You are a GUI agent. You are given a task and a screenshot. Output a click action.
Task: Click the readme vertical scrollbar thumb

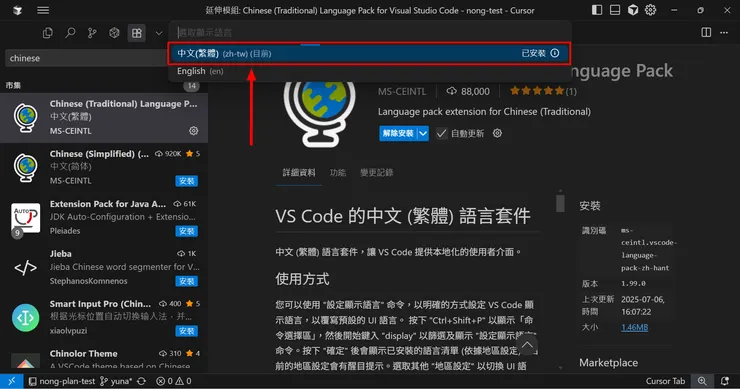pos(560,203)
